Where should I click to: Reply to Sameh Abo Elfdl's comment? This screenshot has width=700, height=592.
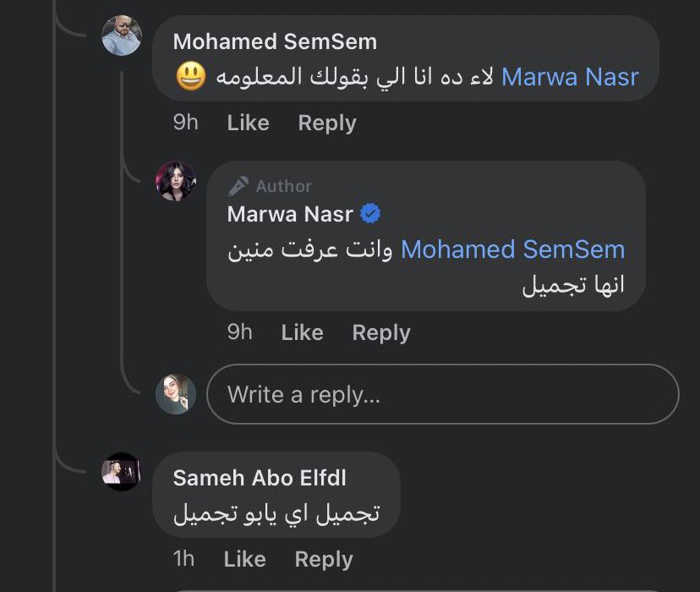click(x=324, y=559)
